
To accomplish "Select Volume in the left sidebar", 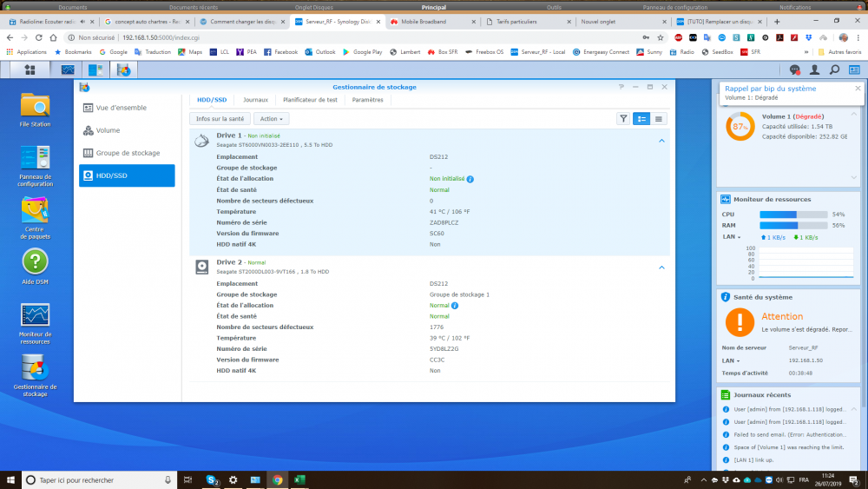I will [x=108, y=130].
